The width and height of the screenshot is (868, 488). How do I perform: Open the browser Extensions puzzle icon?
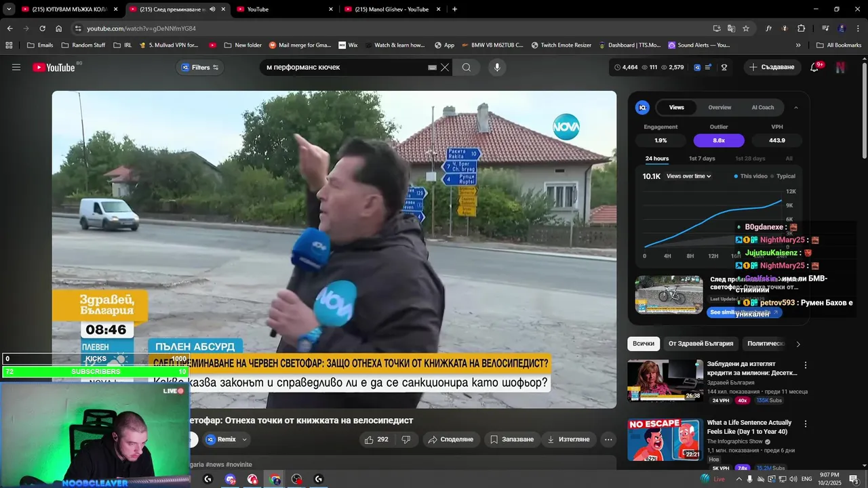click(801, 28)
